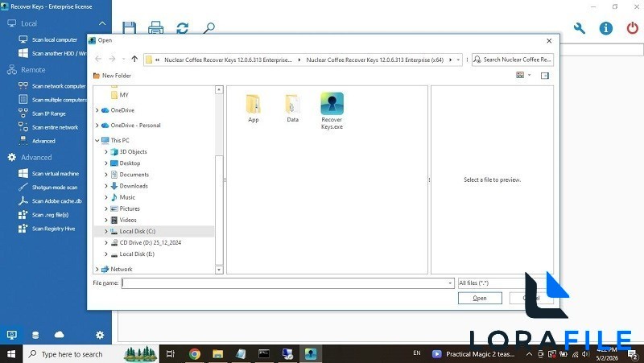
Task: Click the monitor icon in the bottom sidebar
Action: click(11, 335)
